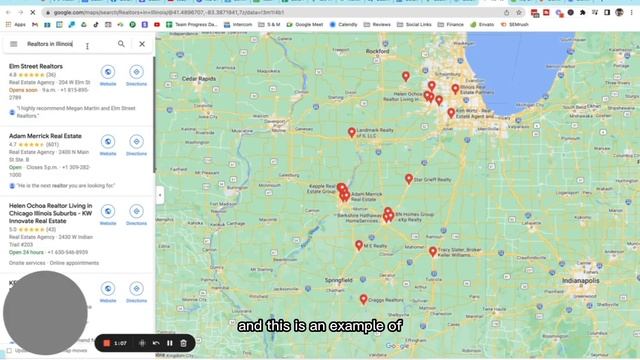Open the Chrome extensions puzzle icon
Viewport: 640px width, 360px height.
583,13
